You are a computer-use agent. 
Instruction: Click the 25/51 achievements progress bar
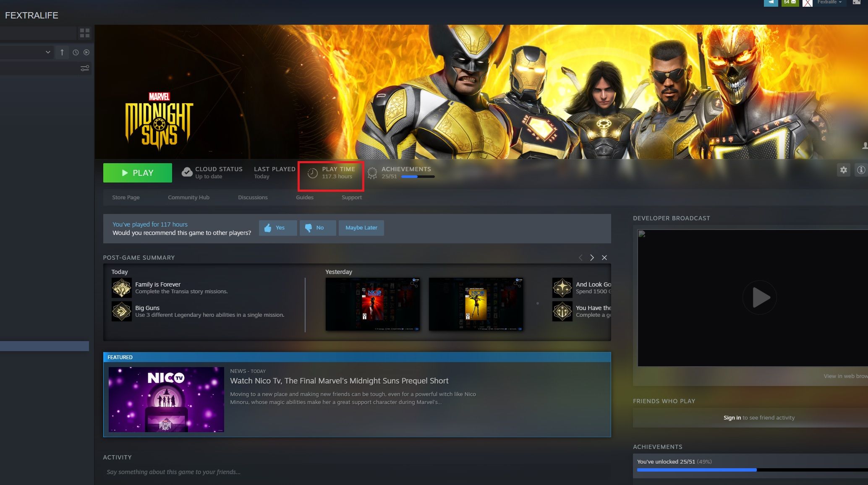pos(418,177)
